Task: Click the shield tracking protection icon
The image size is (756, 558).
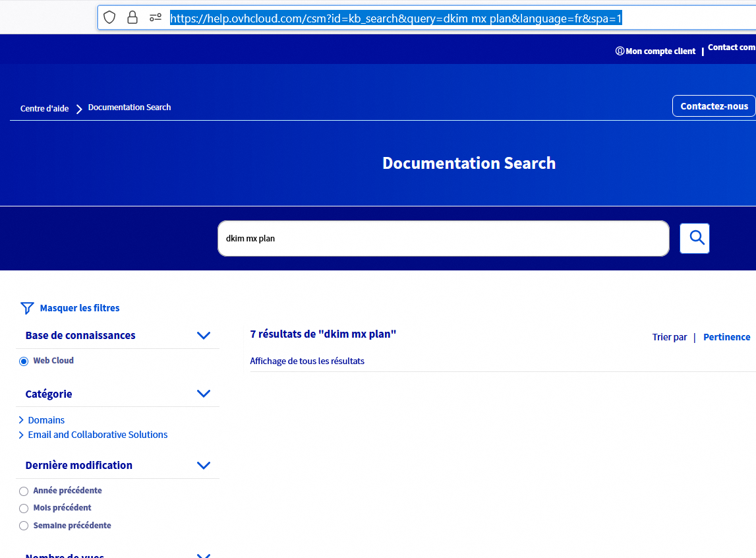Action: pos(110,18)
